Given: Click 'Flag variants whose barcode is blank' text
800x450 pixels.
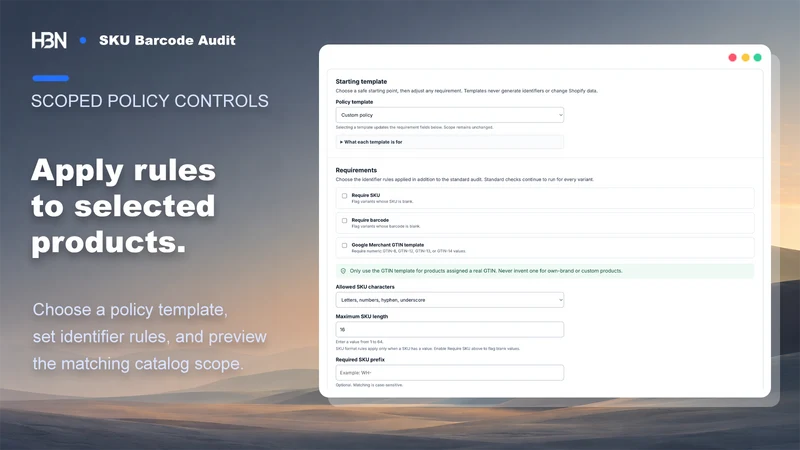Looking at the screenshot, I should [x=386, y=227].
